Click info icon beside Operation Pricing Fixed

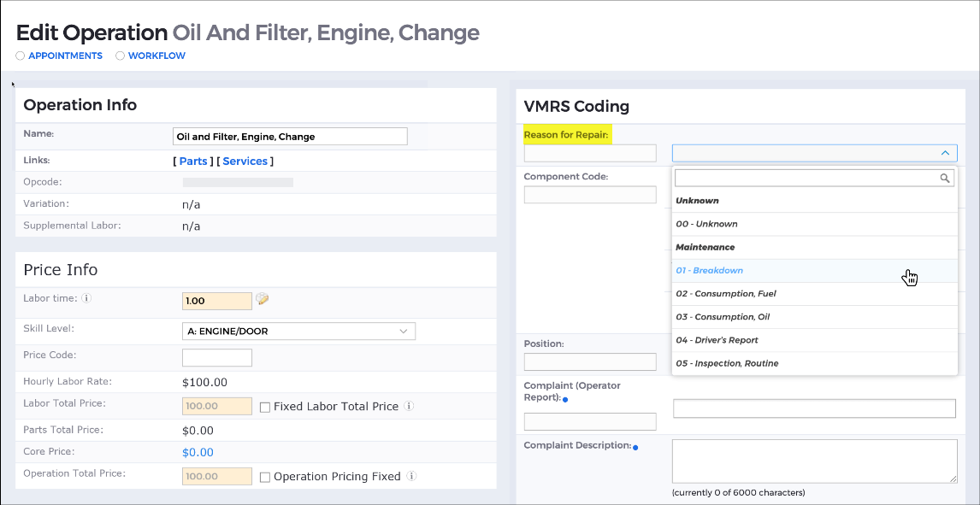click(x=411, y=476)
